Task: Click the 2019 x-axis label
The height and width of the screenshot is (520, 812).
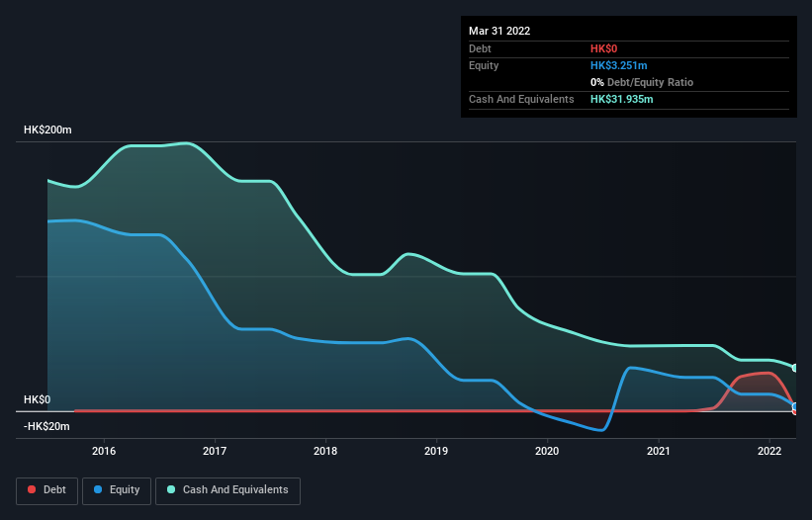Action: [x=436, y=451]
